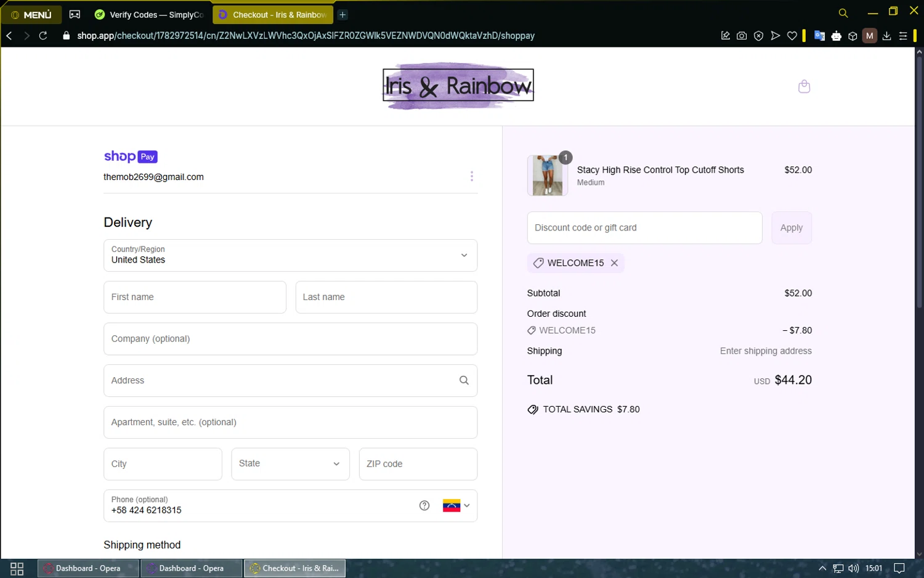Open the Google Translate extension
924x578 pixels.
[819, 36]
